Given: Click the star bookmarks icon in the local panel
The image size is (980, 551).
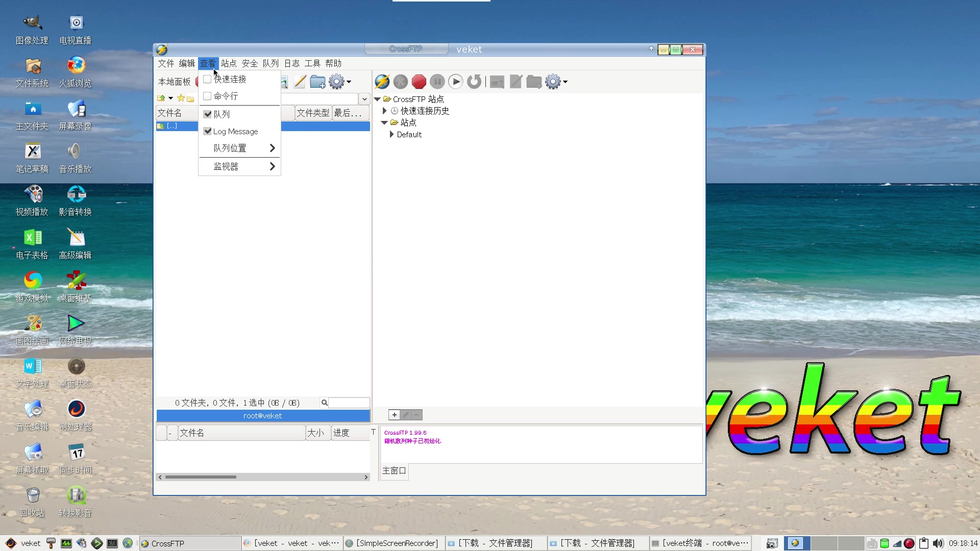Looking at the screenshot, I should click(x=181, y=98).
